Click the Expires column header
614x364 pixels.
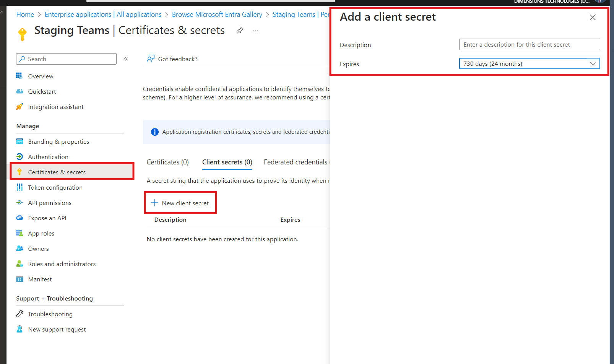(290, 219)
